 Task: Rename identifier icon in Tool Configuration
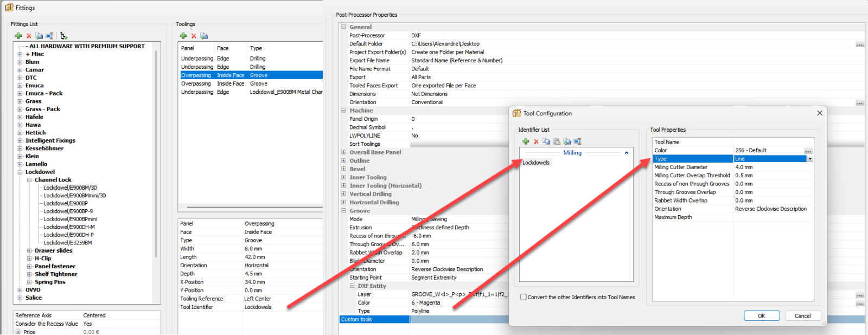tap(577, 141)
